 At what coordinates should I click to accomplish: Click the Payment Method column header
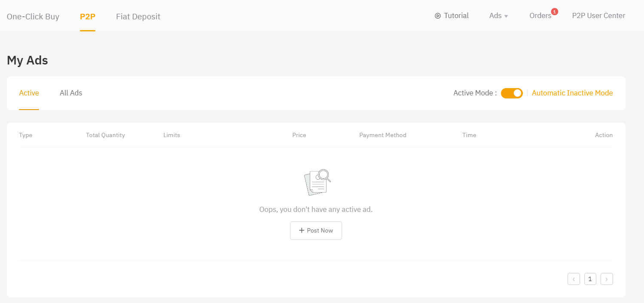click(382, 135)
